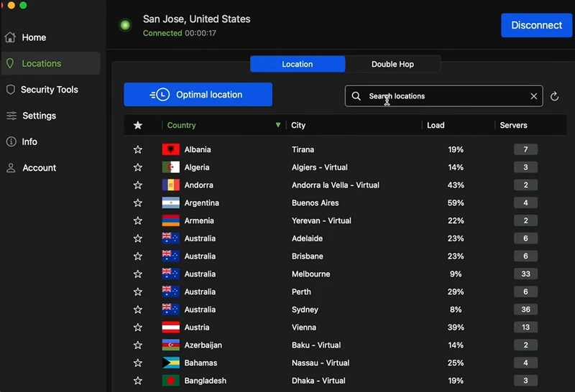
Task: Click the Bahamas flag icon
Action: pyautogui.click(x=171, y=363)
